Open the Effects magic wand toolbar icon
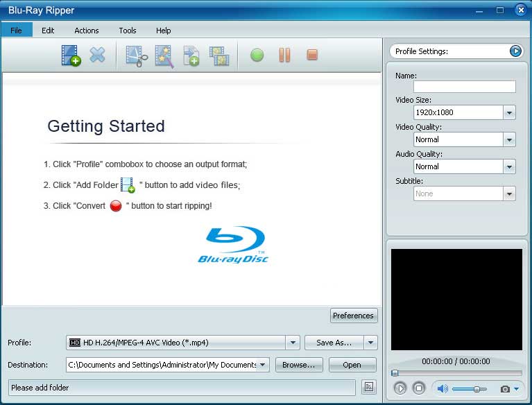Viewport: 532px width, 405px height. [164, 57]
